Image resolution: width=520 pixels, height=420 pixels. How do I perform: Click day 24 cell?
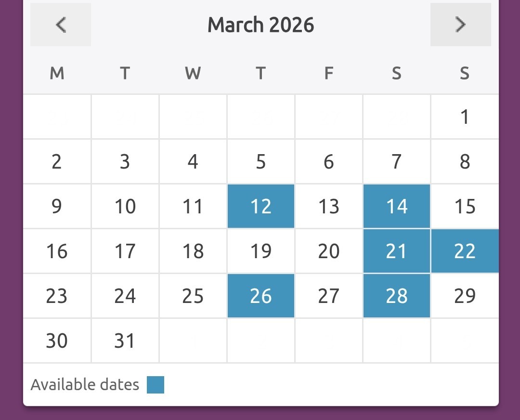[125, 296]
